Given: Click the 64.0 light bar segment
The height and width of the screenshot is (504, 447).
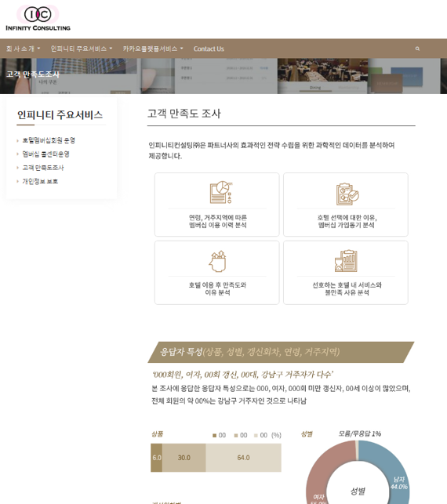Looking at the screenshot, I should (243, 458).
